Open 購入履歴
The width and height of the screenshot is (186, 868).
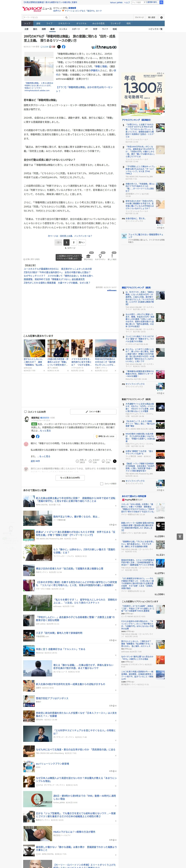click(x=152, y=18)
